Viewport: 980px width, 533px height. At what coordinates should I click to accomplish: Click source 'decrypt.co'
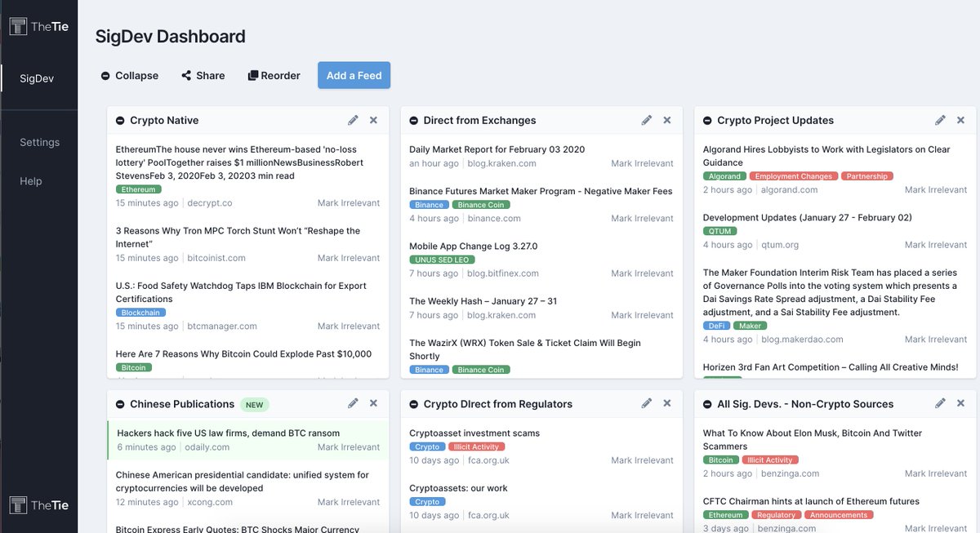click(x=210, y=203)
